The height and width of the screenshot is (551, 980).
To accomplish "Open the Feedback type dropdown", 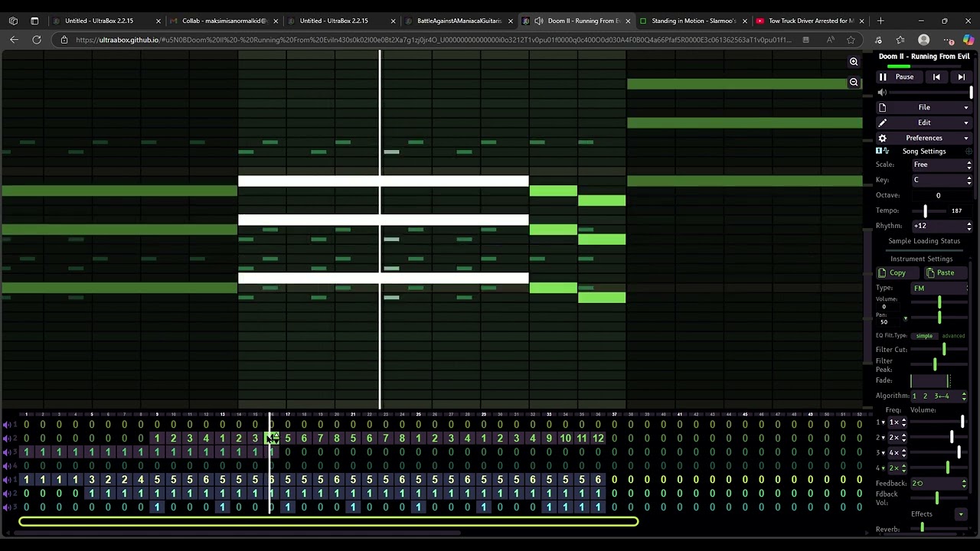I will click(x=939, y=484).
